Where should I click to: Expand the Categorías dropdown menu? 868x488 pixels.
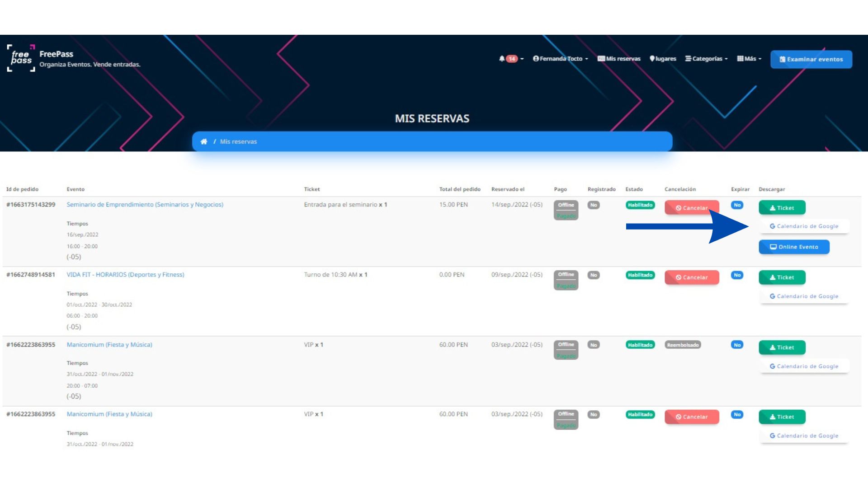point(706,59)
